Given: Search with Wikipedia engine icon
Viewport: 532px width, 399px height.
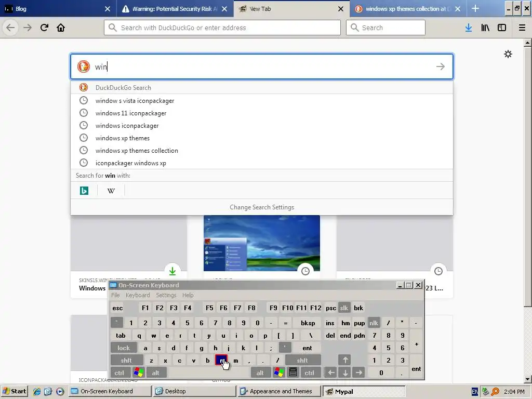Looking at the screenshot, I should (111, 191).
